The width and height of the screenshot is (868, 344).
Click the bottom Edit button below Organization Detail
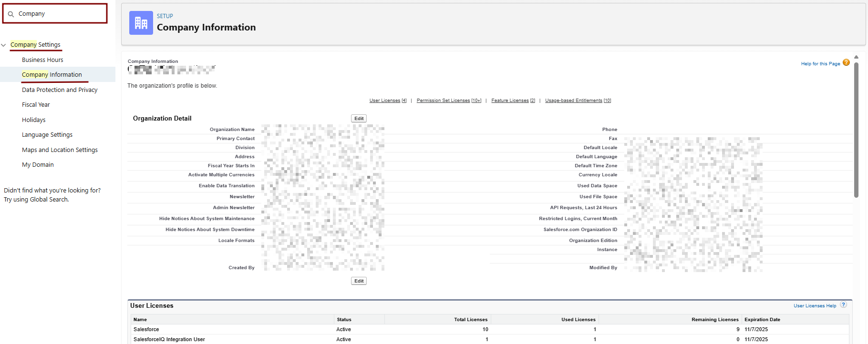click(x=359, y=281)
